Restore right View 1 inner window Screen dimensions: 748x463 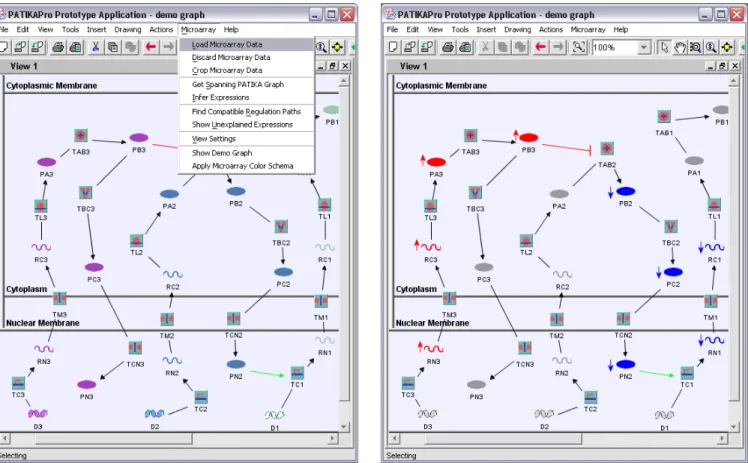click(x=722, y=66)
